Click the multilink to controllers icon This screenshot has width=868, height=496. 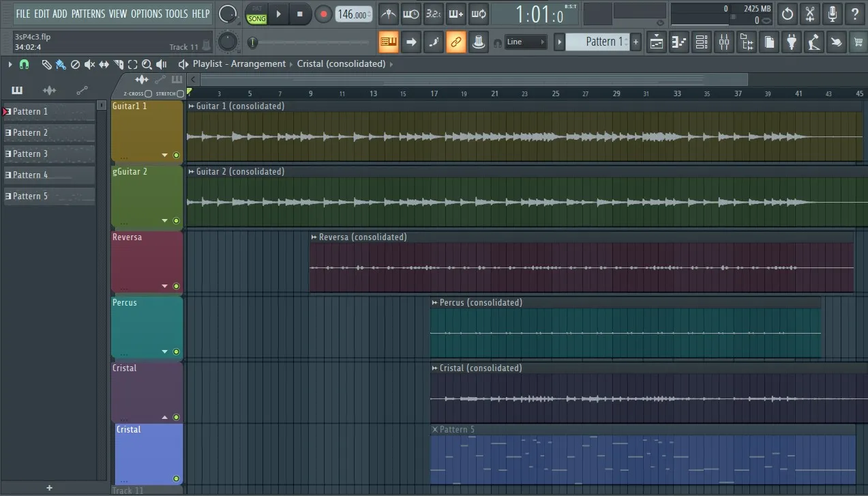pos(479,42)
